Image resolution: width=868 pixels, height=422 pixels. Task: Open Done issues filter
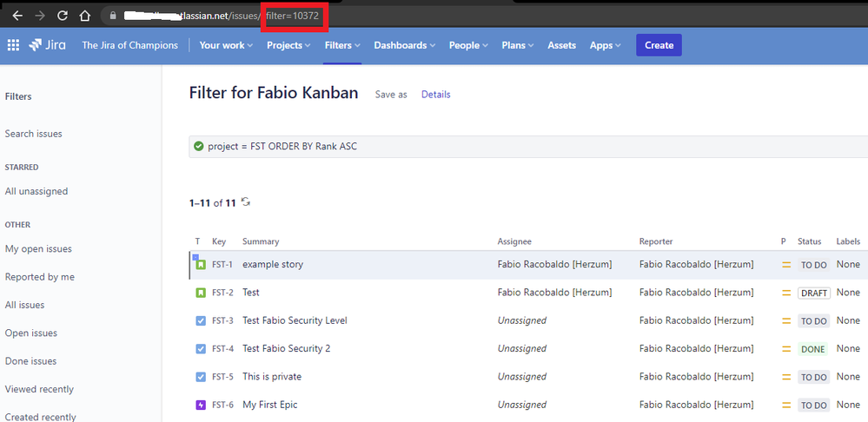point(30,361)
